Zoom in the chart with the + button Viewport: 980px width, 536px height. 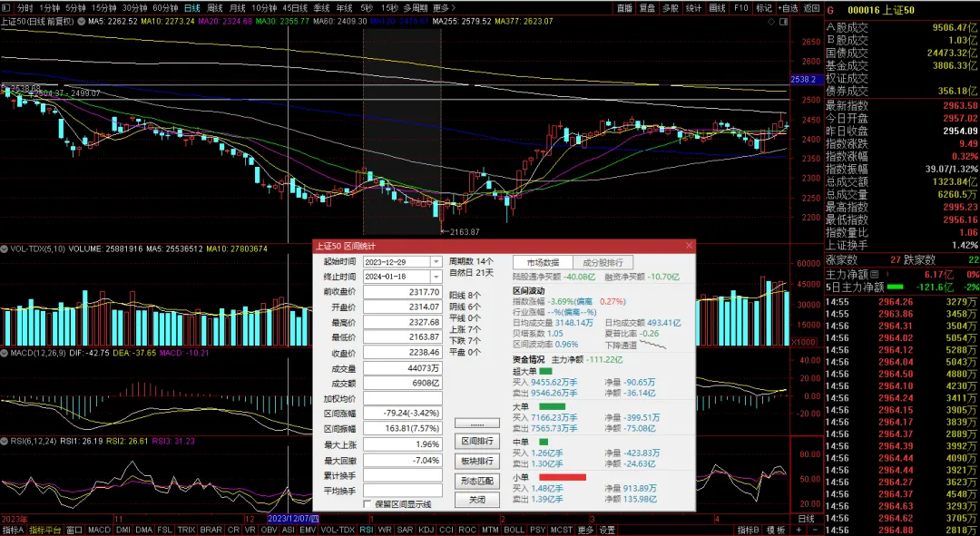(800, 530)
